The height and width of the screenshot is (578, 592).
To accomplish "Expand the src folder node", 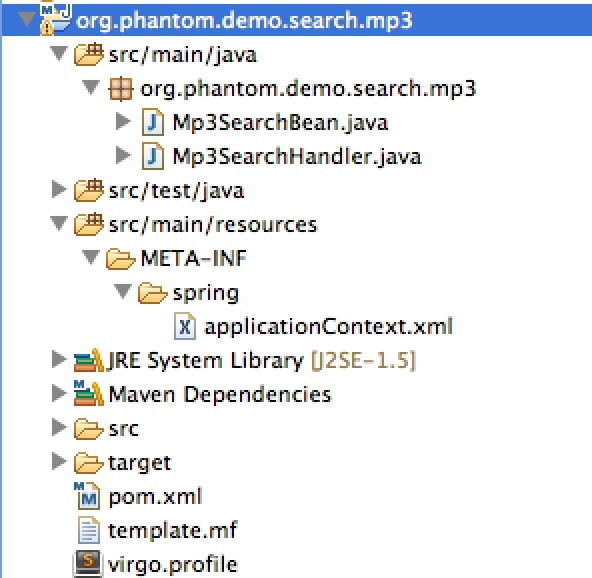I will [x=59, y=427].
